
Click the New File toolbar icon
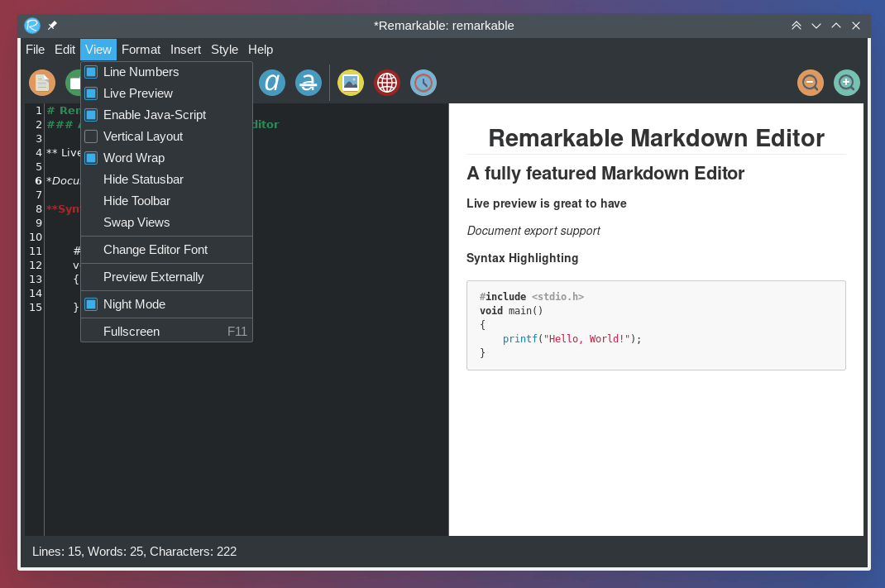[x=41, y=83]
